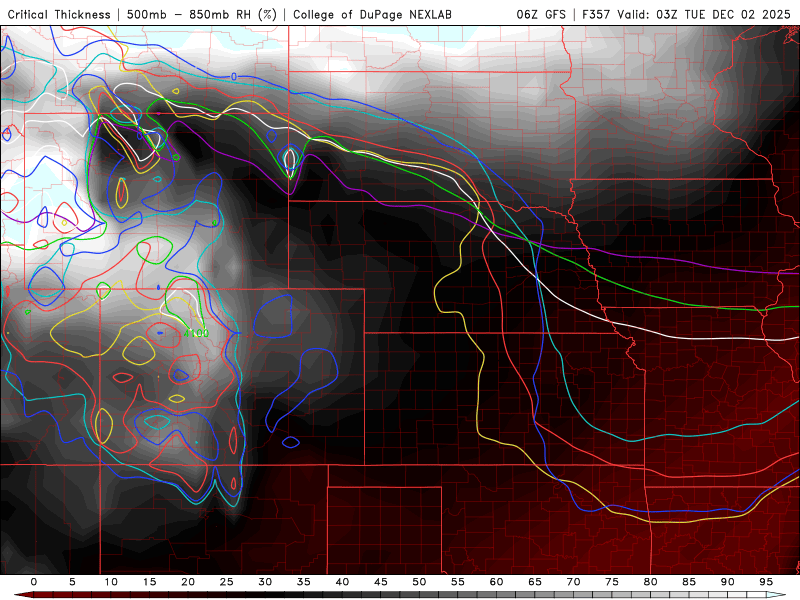The image size is (800, 600).
Task: Click the '60' color scale label
Action: point(496,582)
